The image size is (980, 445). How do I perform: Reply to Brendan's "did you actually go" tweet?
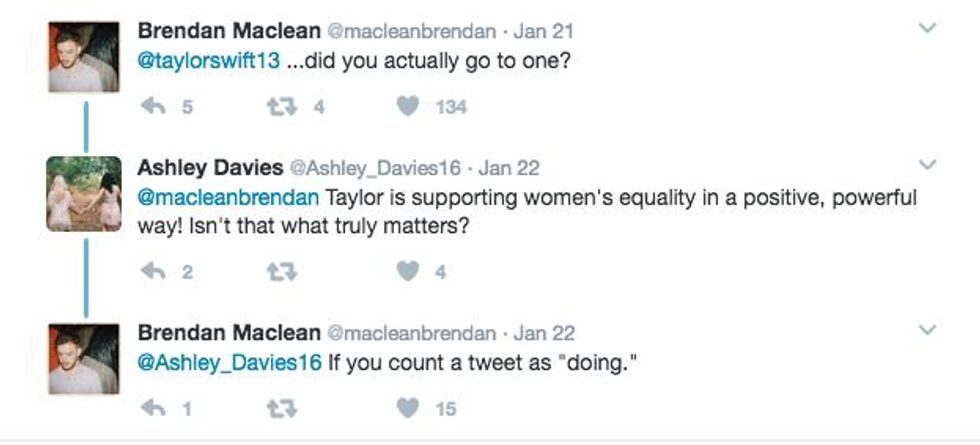152,107
